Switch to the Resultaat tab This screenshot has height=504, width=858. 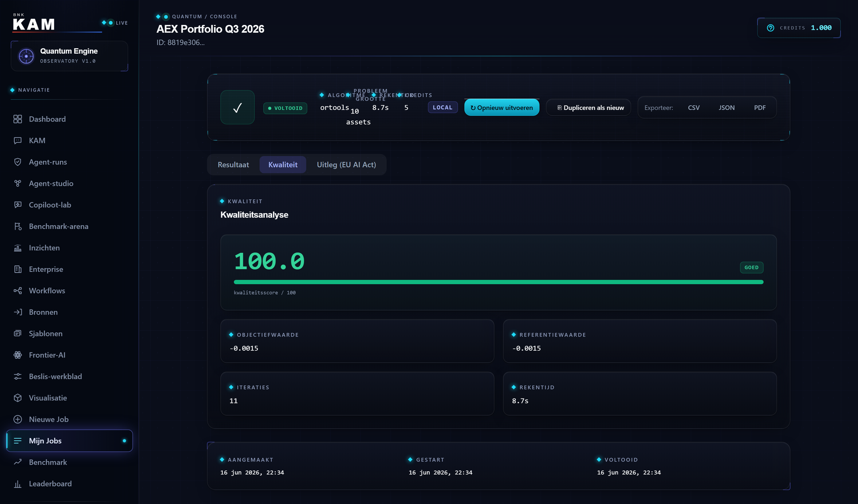[233, 165]
